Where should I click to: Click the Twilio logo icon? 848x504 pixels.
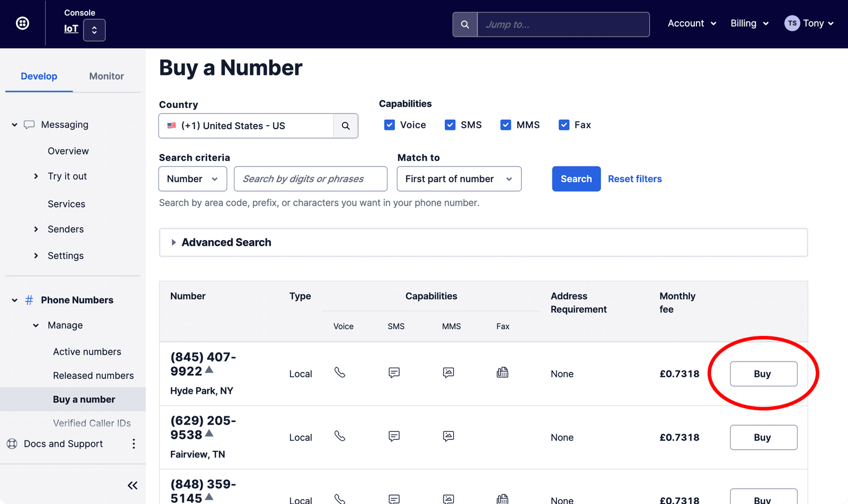tap(22, 23)
